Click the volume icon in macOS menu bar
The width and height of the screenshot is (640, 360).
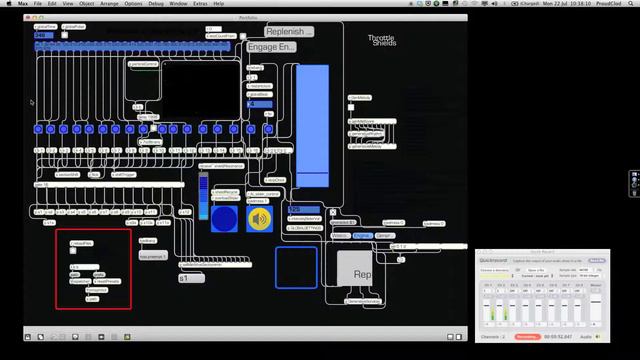494,3
